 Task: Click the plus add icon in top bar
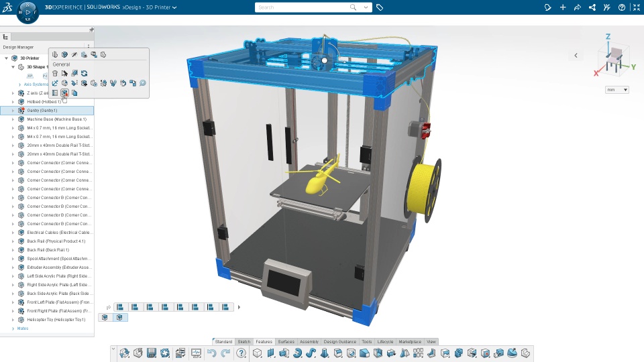click(563, 7)
